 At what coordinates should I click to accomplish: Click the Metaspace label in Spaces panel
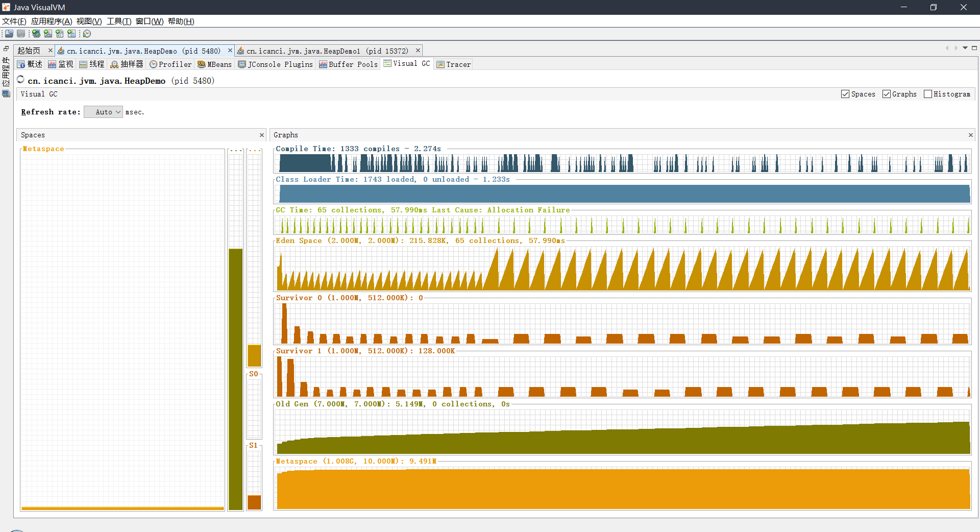click(x=43, y=149)
